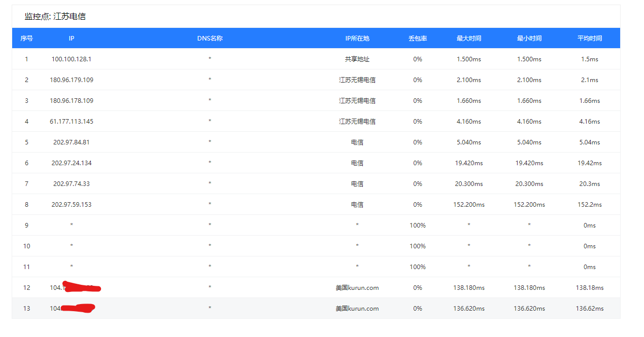This screenshot has width=644, height=337.
Task: Click the max time 2.100ms cell
Action: 469,80
